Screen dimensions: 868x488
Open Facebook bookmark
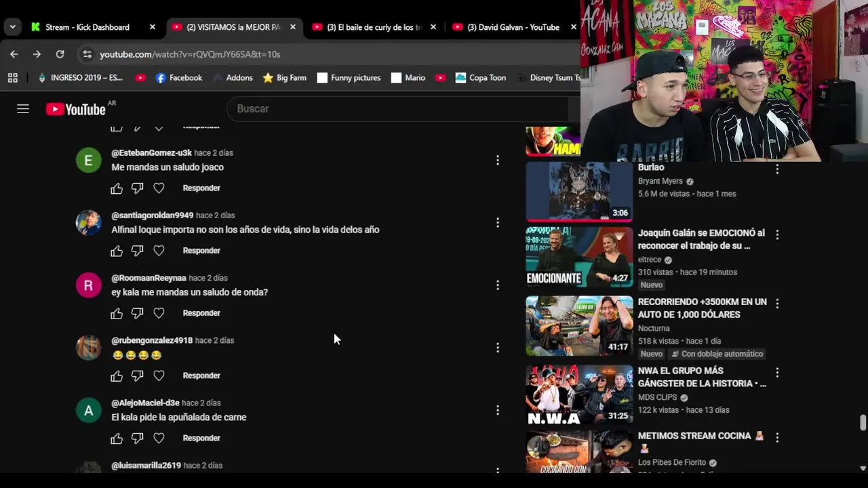(x=179, y=78)
